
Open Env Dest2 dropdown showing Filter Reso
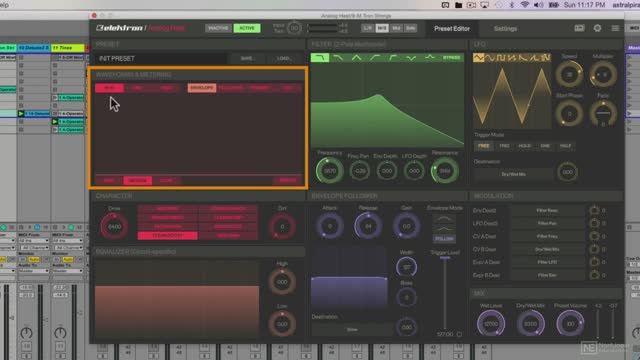547,211
